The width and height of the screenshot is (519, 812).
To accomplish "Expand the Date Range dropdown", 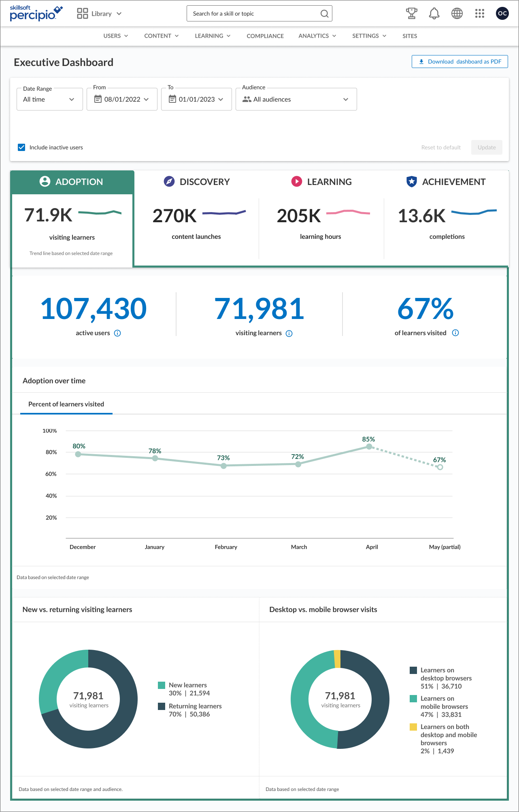I will pyautogui.click(x=50, y=99).
